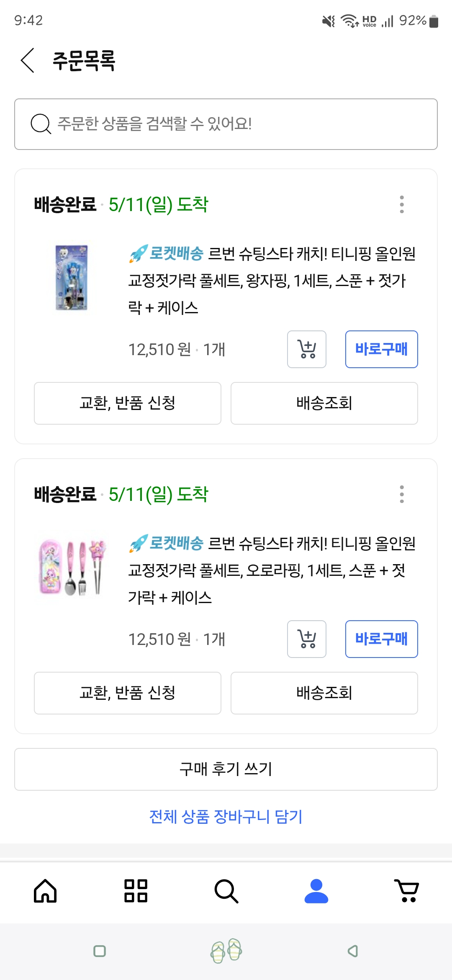Tap the 전체 상품 장바구니 담기 link
The height and width of the screenshot is (980, 452).
click(226, 817)
